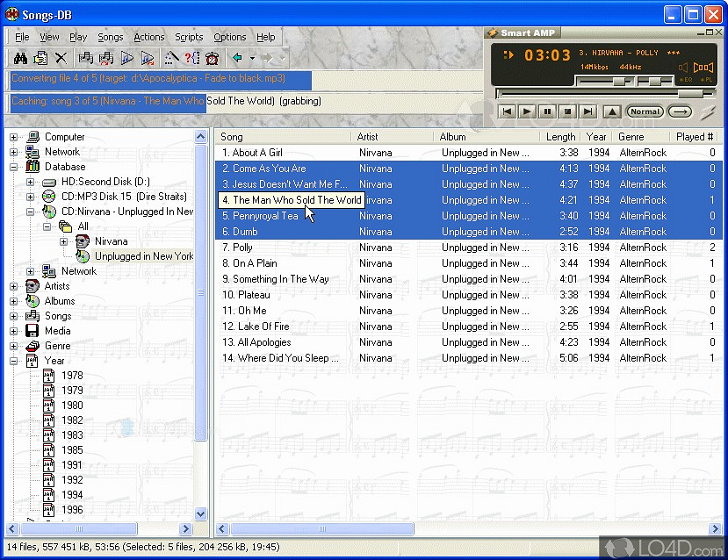Click the eject button in Smart AMP
This screenshot has width=728, height=560.
[x=612, y=111]
